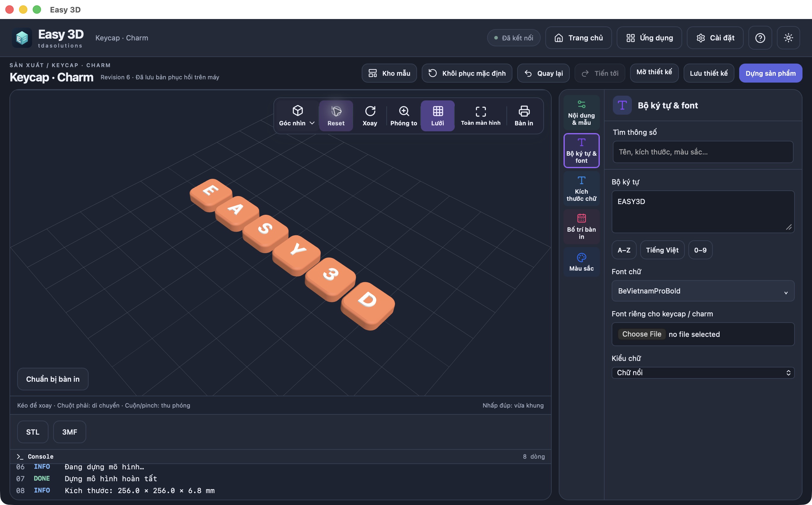The height and width of the screenshot is (505, 812).
Task: Open the help question mark icon
Action: 760,38
